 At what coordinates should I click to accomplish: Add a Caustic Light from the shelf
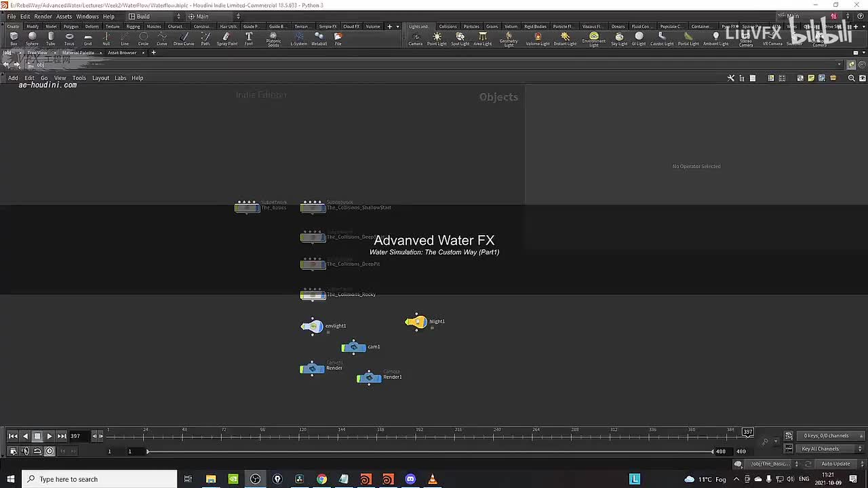[x=662, y=39]
